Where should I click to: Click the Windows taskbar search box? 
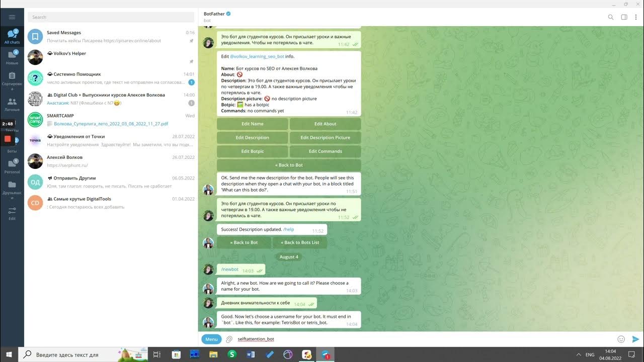(x=83, y=354)
